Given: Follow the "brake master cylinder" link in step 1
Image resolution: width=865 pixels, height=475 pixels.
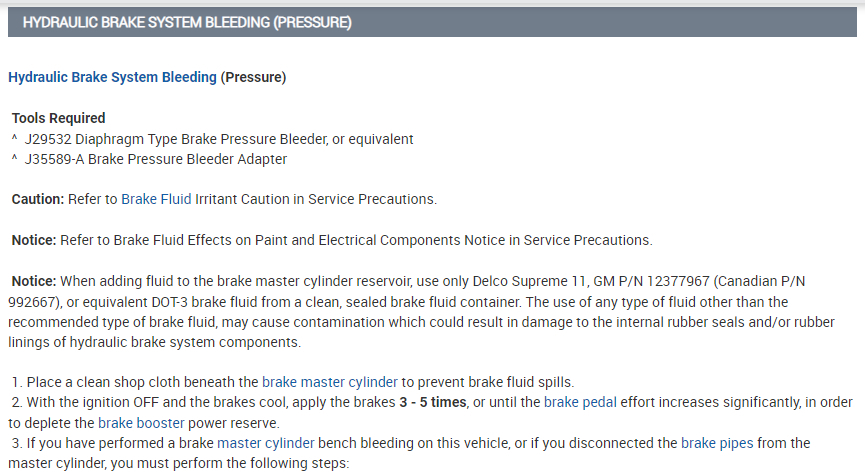Looking at the screenshot, I should coord(330,382).
